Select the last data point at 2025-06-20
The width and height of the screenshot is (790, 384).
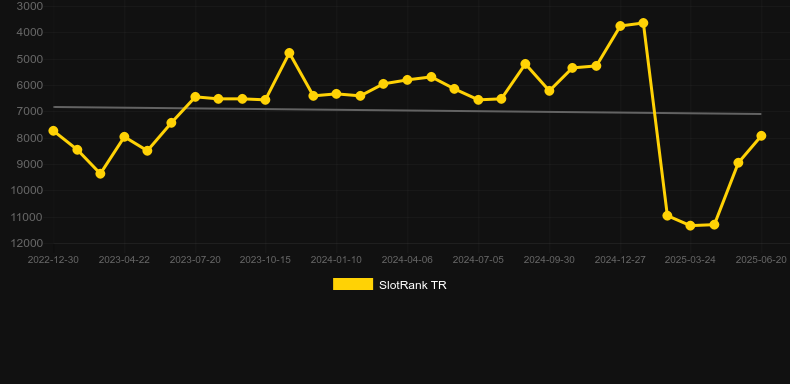point(761,136)
